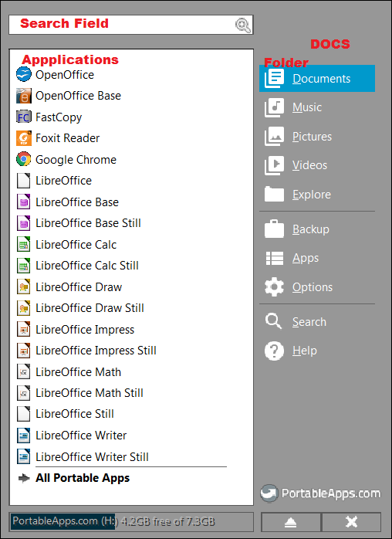Screen dimensions: 392x539
Task: Launch OpenOffice via its seagull icon
Action: tap(24, 75)
